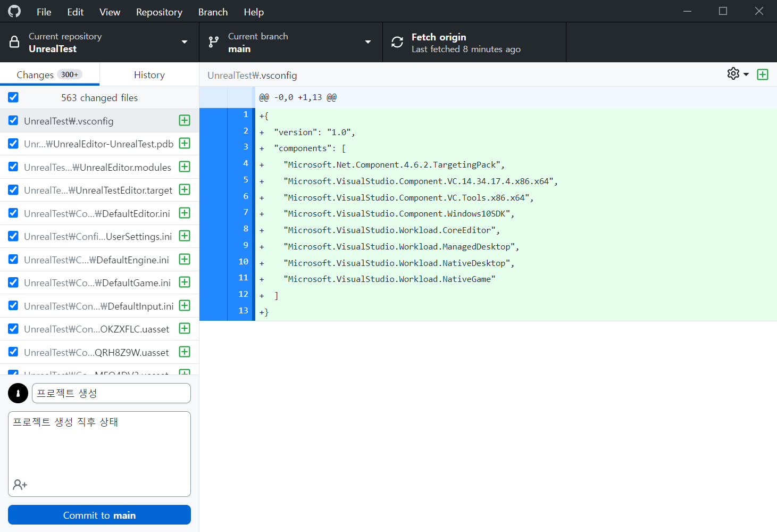The width and height of the screenshot is (777, 532).
Task: Open the Repository menu
Action: pyautogui.click(x=159, y=12)
